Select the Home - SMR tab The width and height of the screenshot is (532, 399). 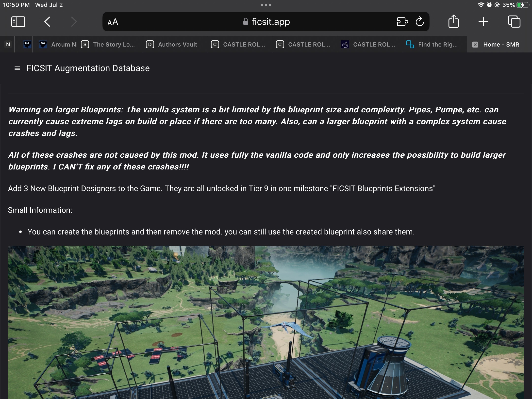pos(499,45)
